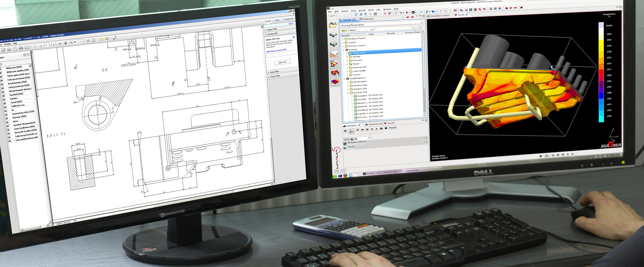Screen dimensions: 644x267
Task: Hide the Widoczne (ISO) layer
Action: [x=1, y=68]
